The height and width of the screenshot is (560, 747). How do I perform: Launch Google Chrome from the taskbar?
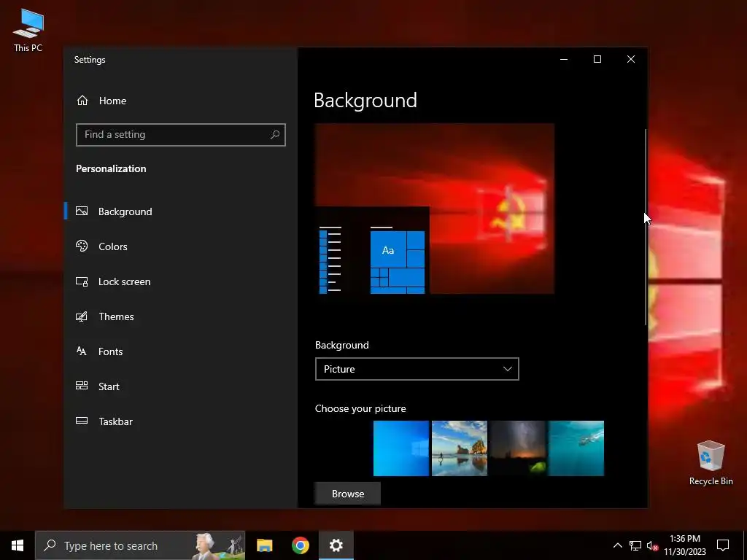pos(300,545)
